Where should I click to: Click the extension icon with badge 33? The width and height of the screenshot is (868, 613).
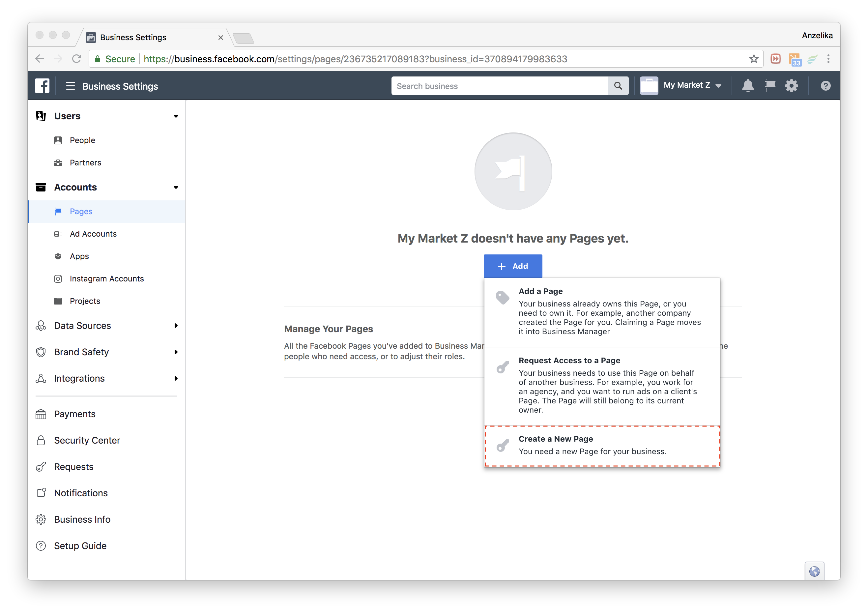(795, 59)
